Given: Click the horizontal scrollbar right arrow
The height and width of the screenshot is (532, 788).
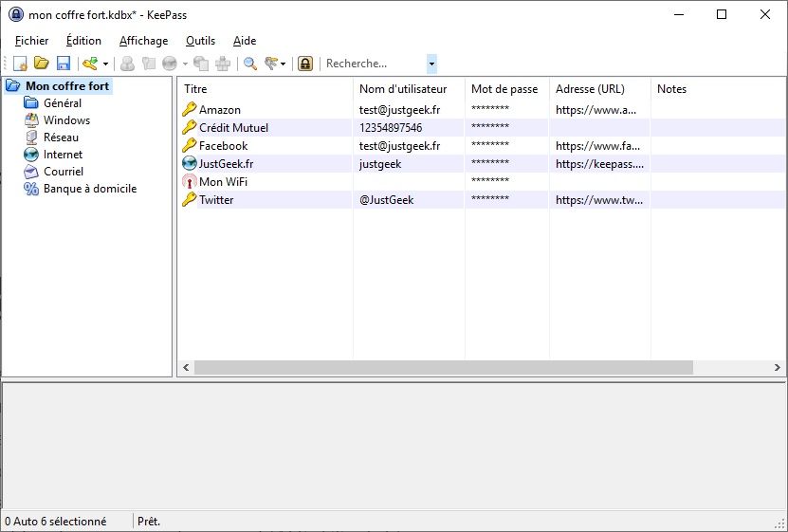Looking at the screenshot, I should click(x=777, y=367).
